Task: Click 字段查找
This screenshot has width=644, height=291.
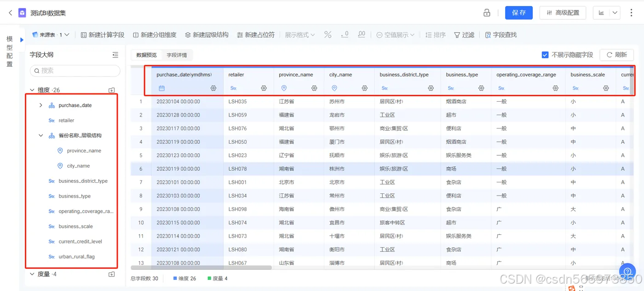Action: 501,35
